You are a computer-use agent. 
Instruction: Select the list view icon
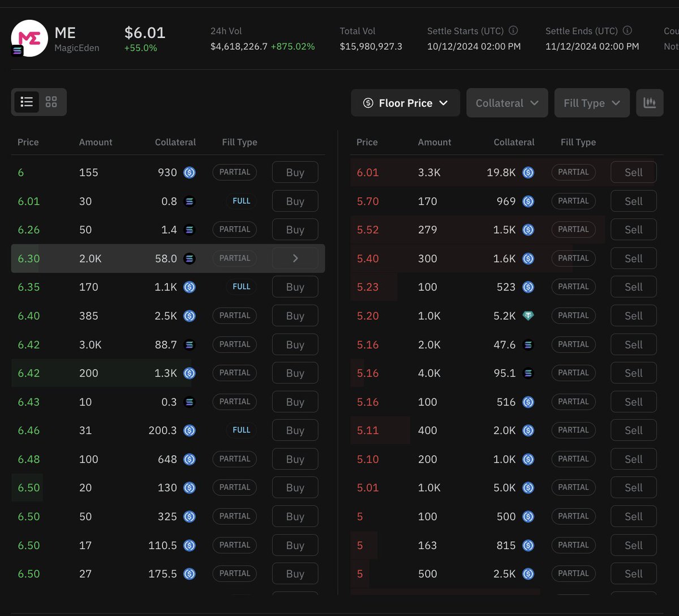coord(27,102)
